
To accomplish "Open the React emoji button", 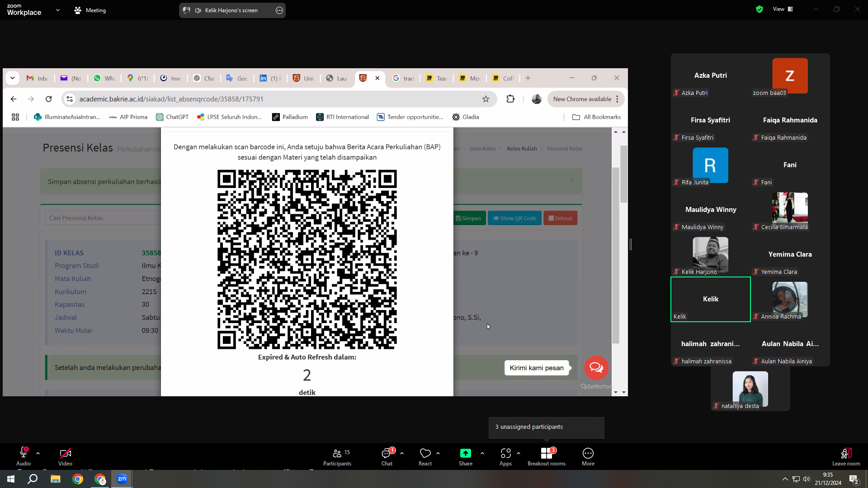I will [x=425, y=456].
